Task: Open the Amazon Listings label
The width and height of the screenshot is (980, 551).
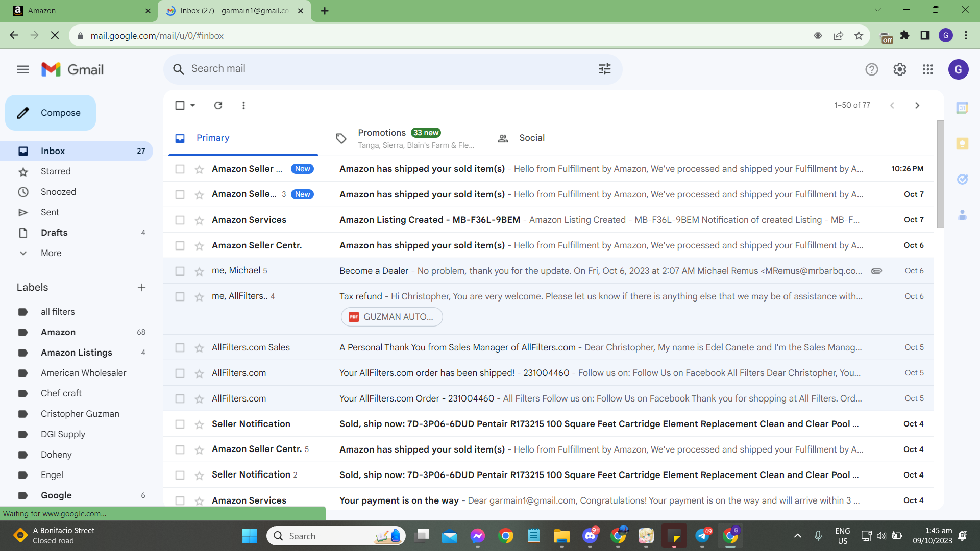Action: (77, 353)
